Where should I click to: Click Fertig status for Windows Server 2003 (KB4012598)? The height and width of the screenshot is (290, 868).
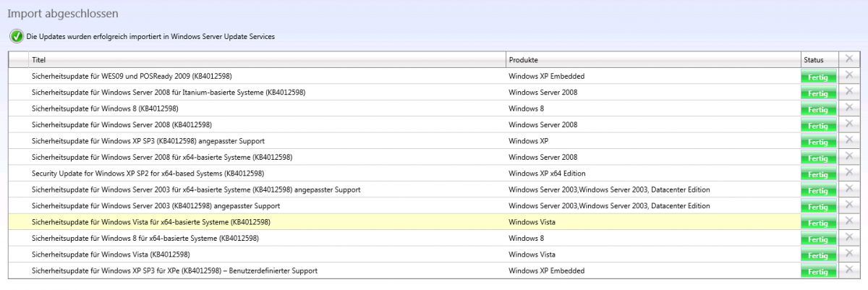(818, 207)
